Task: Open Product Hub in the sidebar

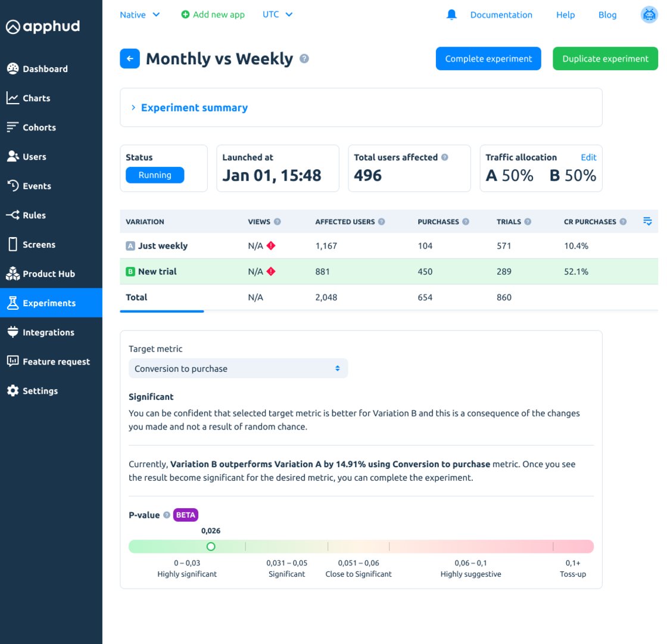Action: (x=51, y=273)
